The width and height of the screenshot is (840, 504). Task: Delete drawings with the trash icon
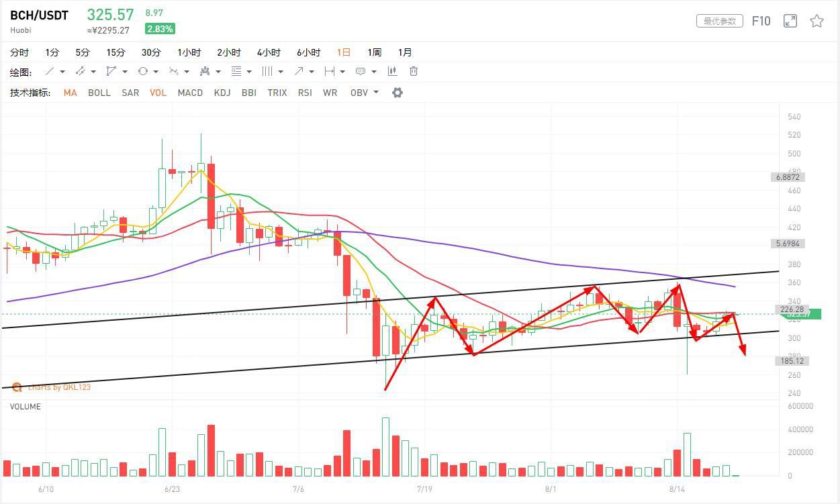pyautogui.click(x=414, y=71)
